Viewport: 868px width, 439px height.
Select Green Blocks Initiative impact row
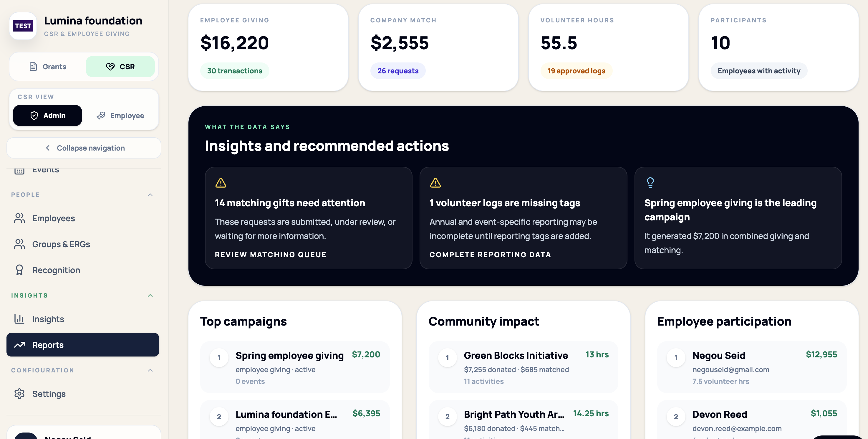tap(523, 367)
